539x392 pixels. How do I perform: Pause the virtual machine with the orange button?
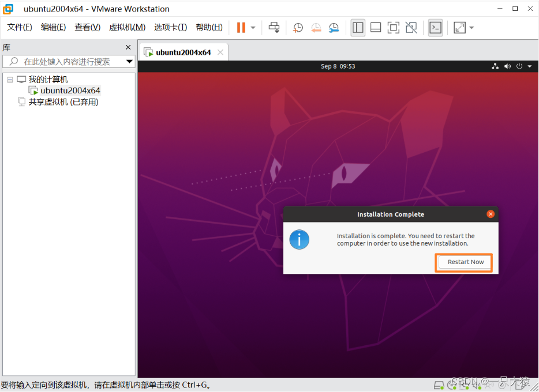pyautogui.click(x=241, y=28)
